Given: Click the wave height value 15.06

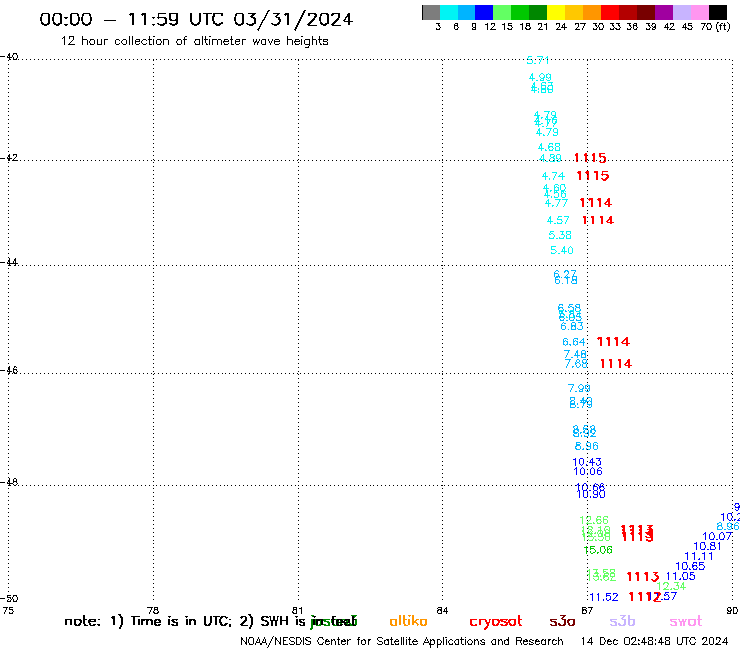Looking at the screenshot, I should click(x=598, y=550).
